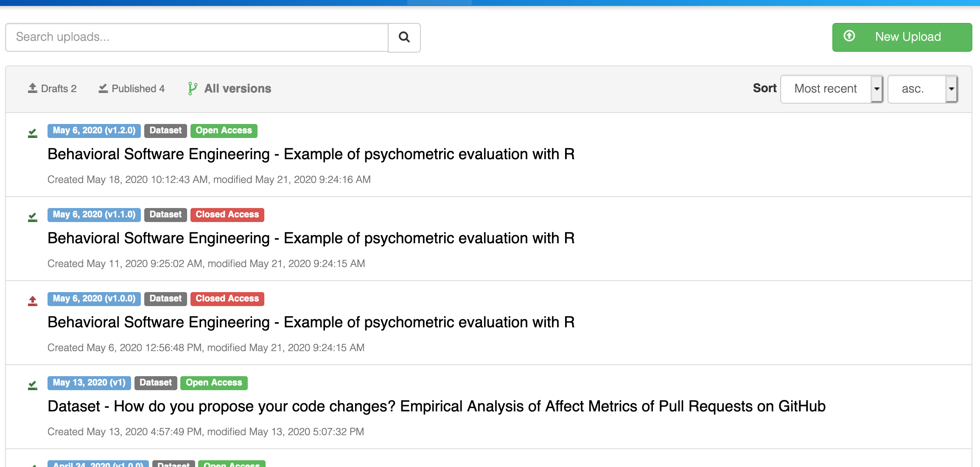
Task: Click the red draft icon for v1.0.0
Action: pyautogui.click(x=33, y=301)
